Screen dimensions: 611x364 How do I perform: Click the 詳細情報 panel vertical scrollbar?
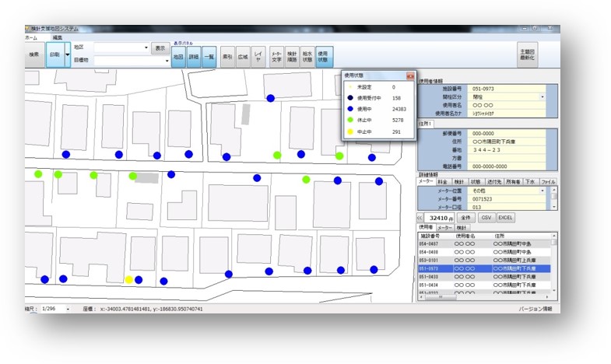(554, 198)
